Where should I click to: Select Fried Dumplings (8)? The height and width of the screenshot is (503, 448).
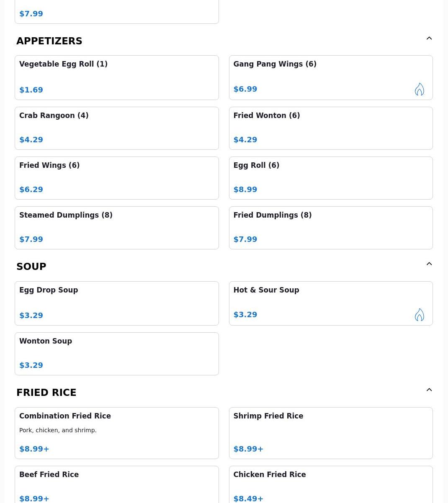point(331,228)
